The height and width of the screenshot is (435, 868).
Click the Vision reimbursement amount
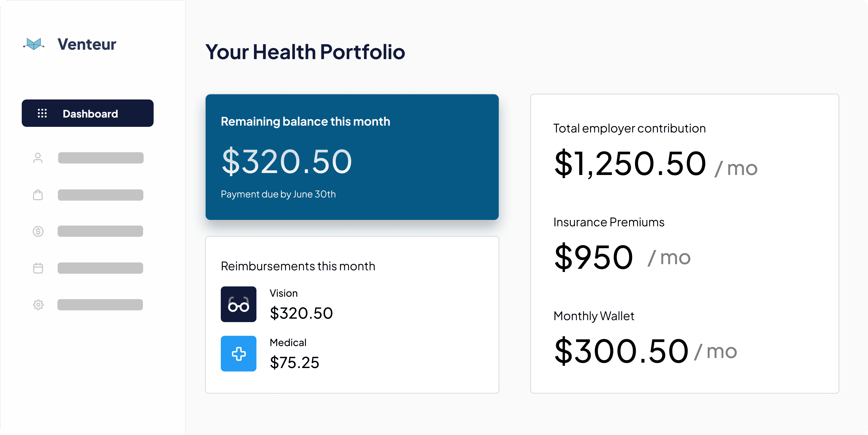[x=301, y=313]
